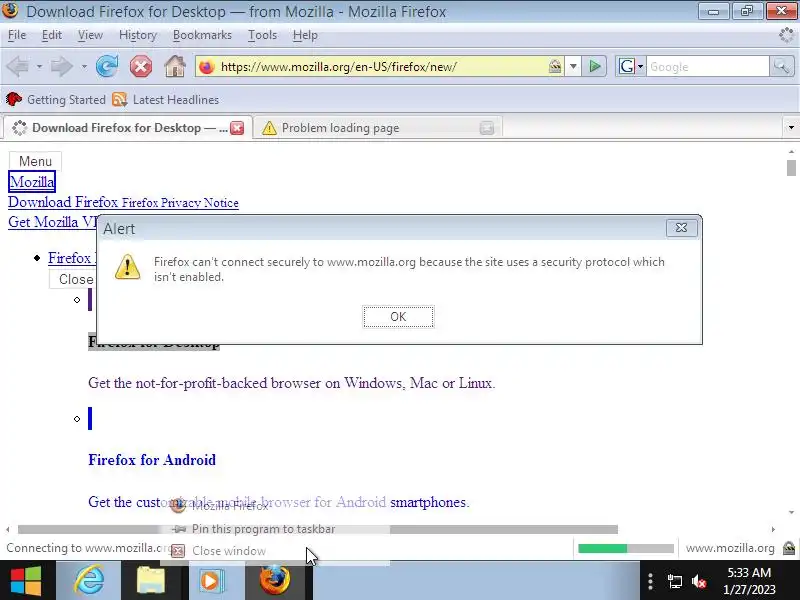Click the Google search box
This screenshot has width=800, height=600.
708,67
